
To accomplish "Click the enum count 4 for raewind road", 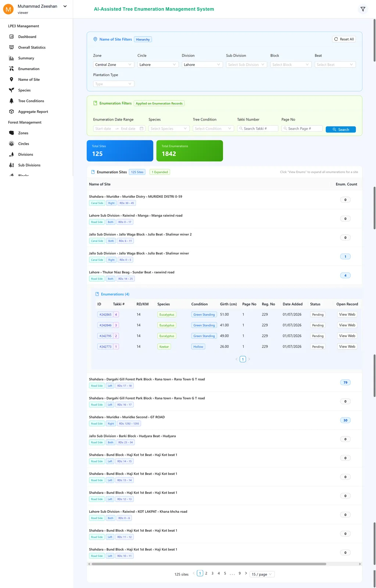I will 345,276.
